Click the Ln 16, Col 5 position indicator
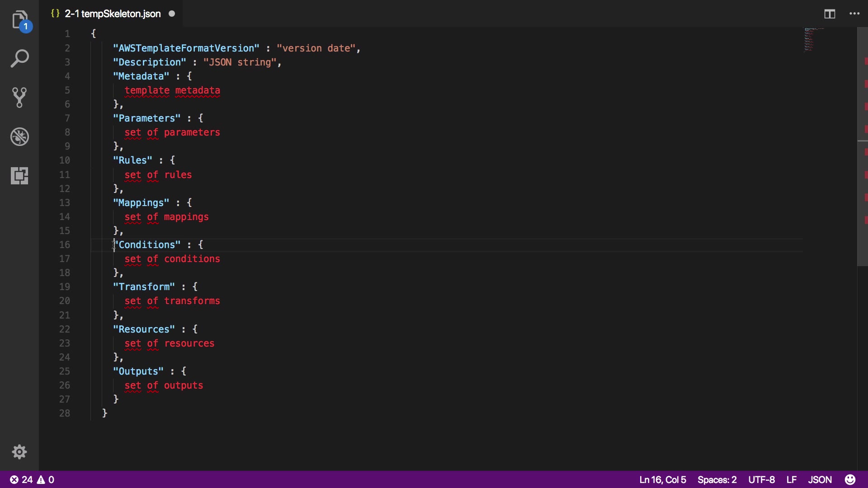This screenshot has height=488, width=868. (662, 479)
